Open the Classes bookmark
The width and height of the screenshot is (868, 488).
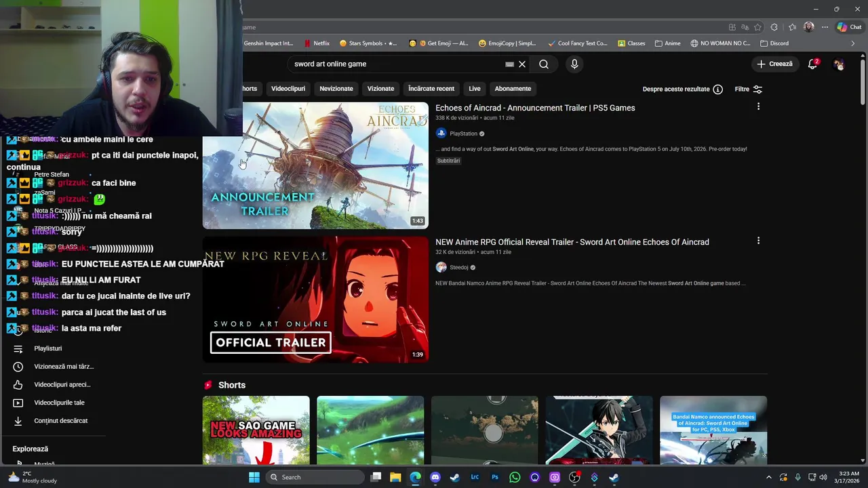pos(631,43)
